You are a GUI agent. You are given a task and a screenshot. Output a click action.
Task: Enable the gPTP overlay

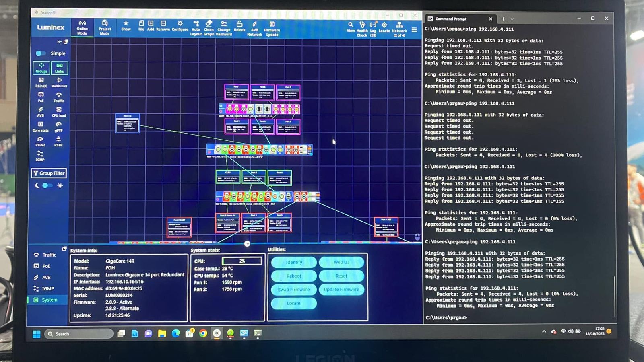tap(59, 127)
